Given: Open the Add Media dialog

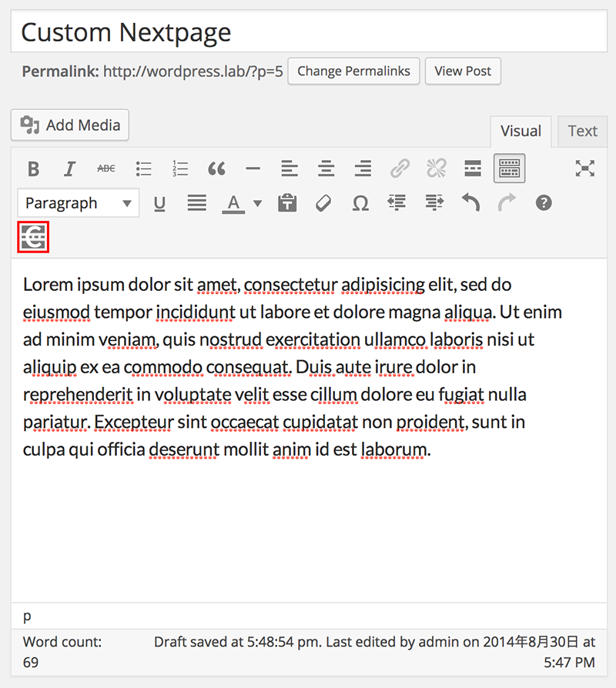Looking at the screenshot, I should pyautogui.click(x=70, y=125).
